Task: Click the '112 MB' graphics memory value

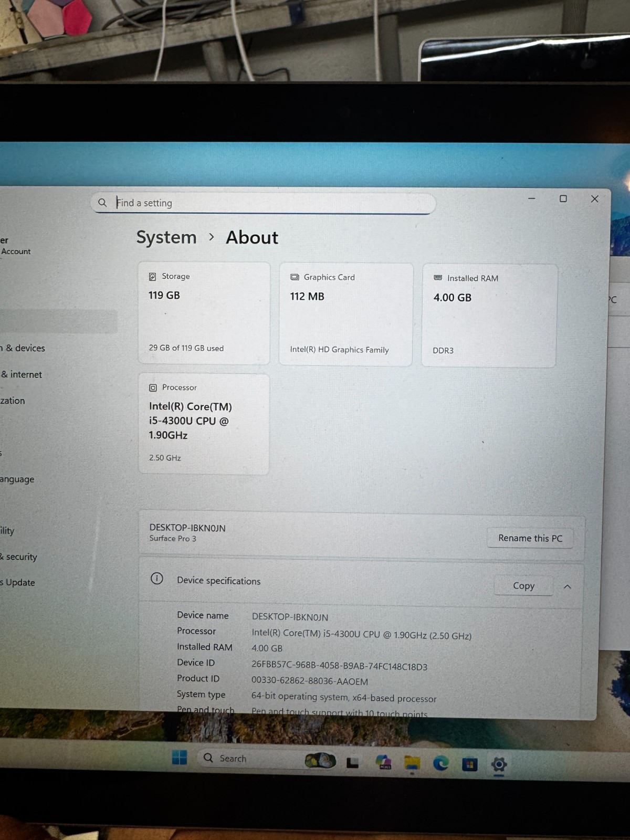Action: (307, 296)
